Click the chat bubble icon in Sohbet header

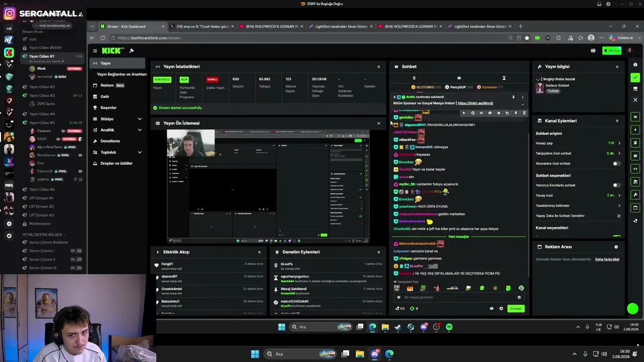[x=459, y=78]
